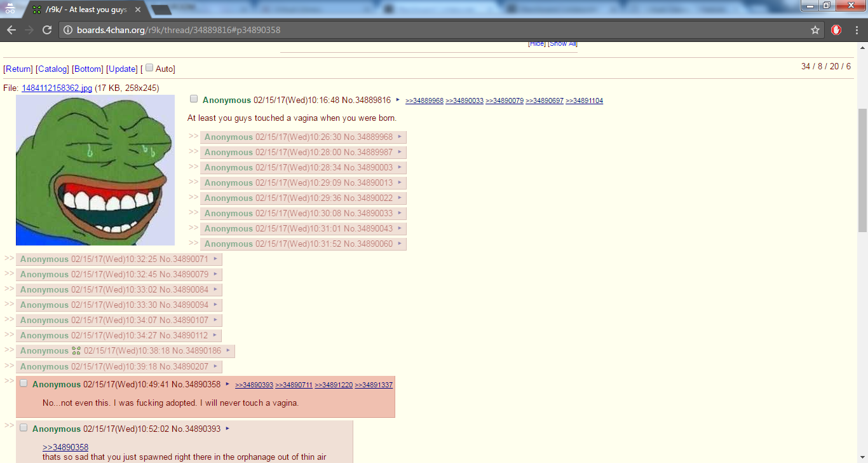Open the post menu arrow for No.34889968
Viewport: 868px width, 463px height.
[400, 137]
